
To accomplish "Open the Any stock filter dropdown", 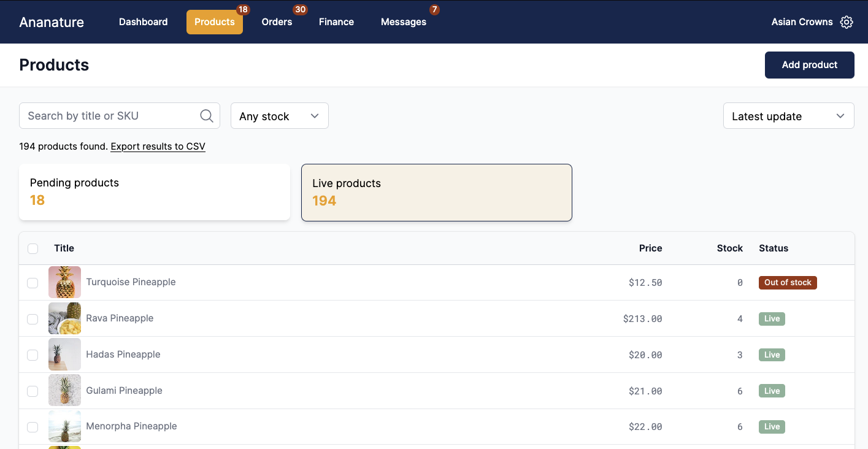I will (x=280, y=116).
